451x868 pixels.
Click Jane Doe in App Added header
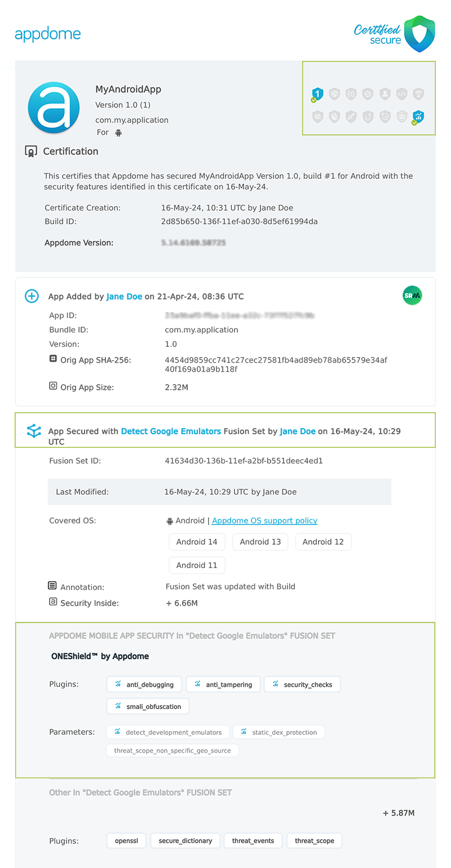(x=124, y=296)
